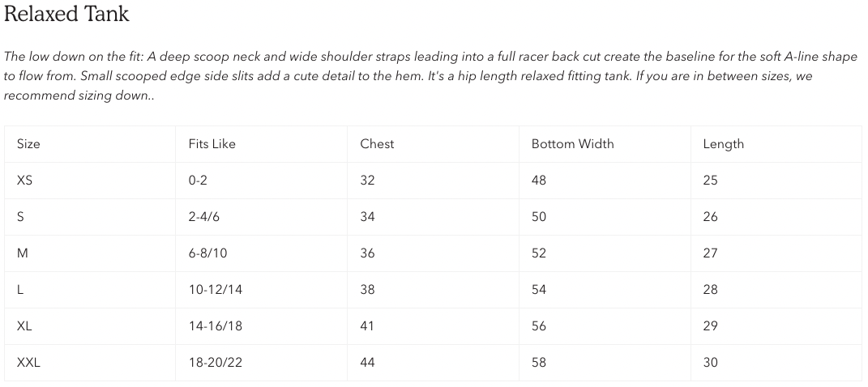
Task: Select the Bottom Width column header
Action: point(572,144)
